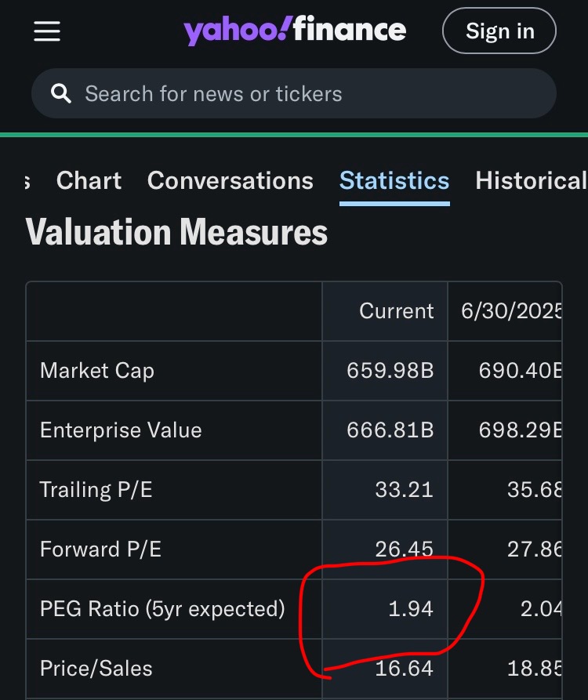588x700 pixels.
Task: Select the Price/Sales row label
Action: coord(96,669)
